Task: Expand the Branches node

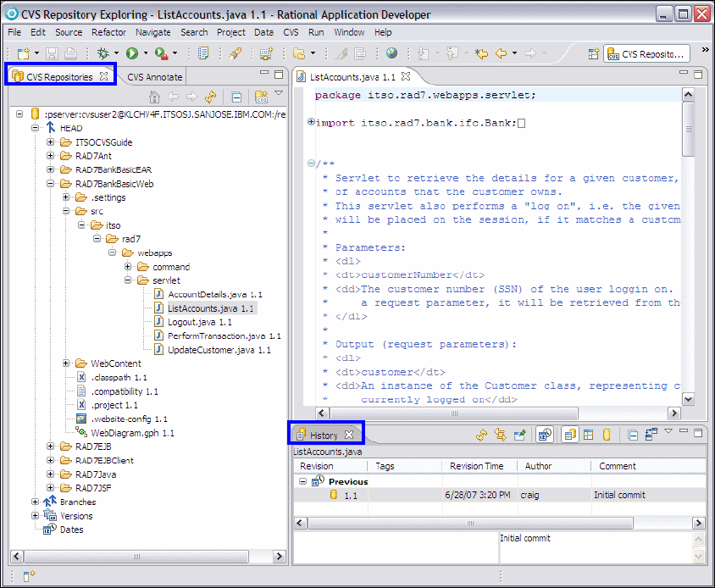Action: coord(36,502)
